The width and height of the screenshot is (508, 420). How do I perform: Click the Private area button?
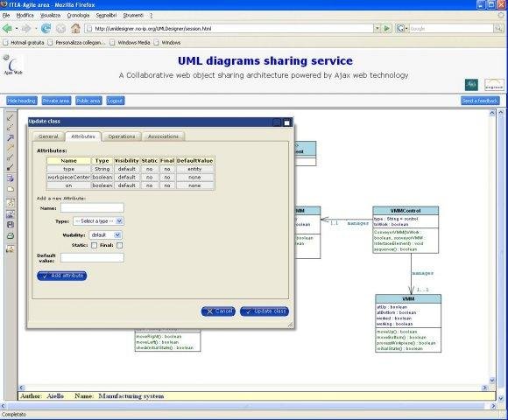click(x=56, y=101)
